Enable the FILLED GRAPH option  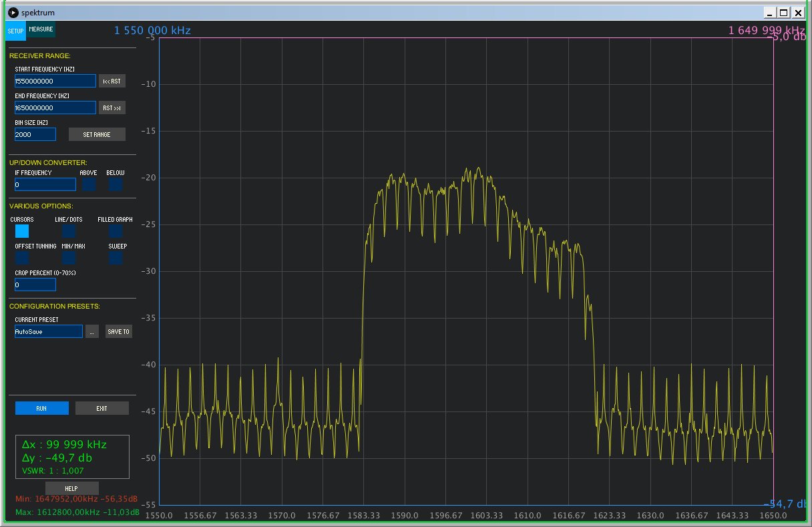(x=116, y=231)
